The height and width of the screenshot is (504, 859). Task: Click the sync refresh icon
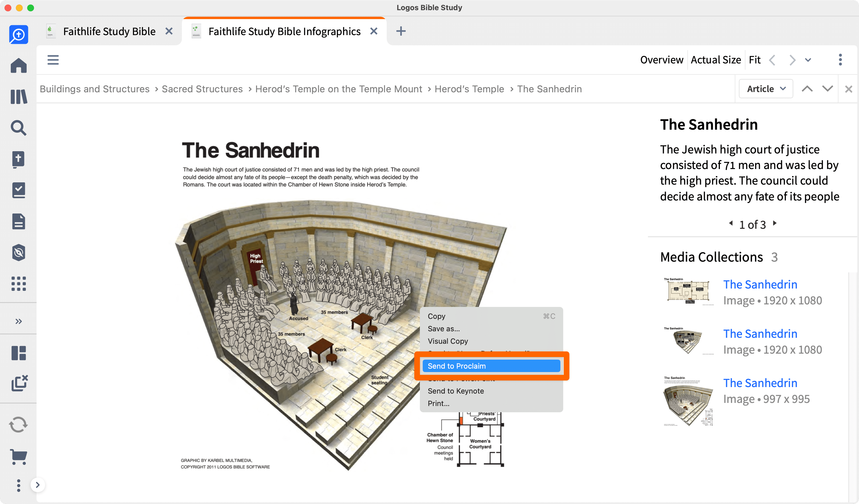click(x=18, y=425)
